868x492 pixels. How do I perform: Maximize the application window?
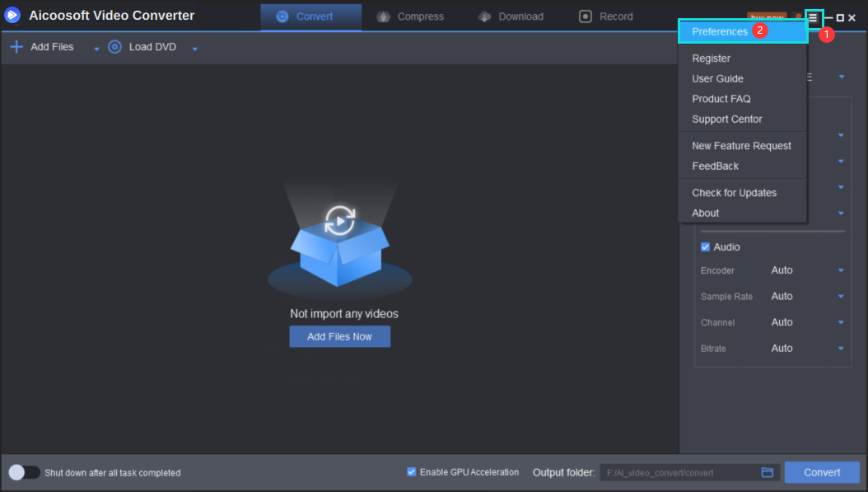(x=840, y=18)
